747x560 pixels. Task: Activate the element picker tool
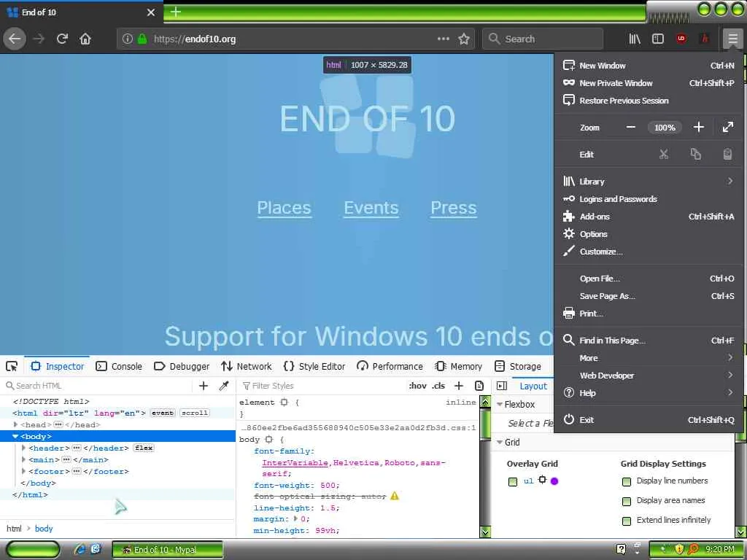pos(12,366)
